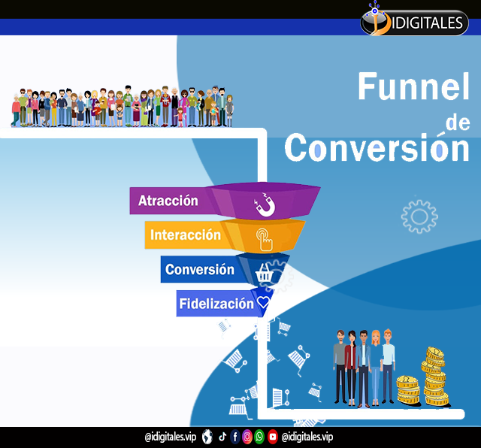
Task: Click the left @idigitales.vip handle in footer
Action: 170,437
